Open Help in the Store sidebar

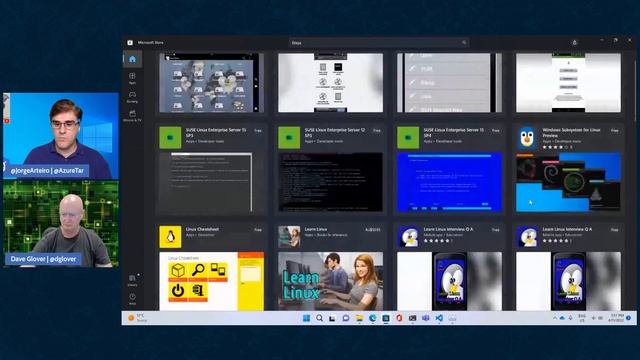132,299
